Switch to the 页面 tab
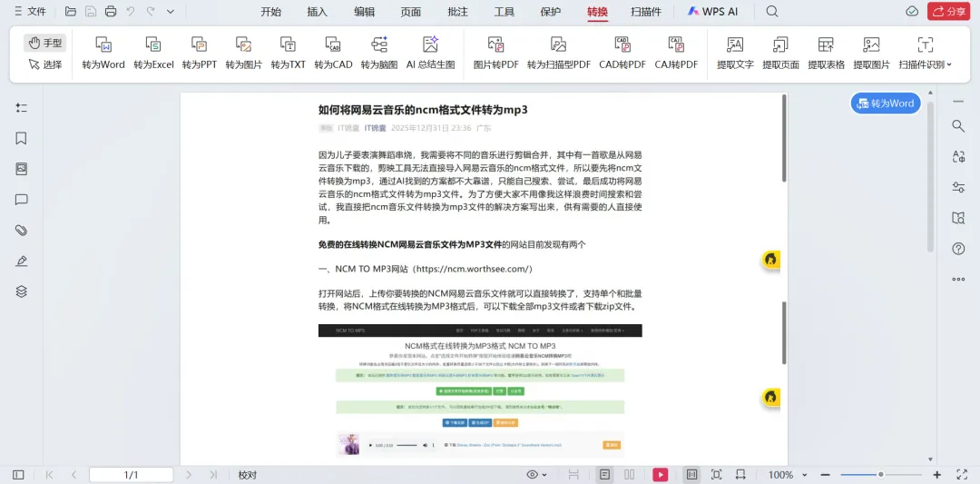Screen dimensions: 980x484 click(x=411, y=11)
